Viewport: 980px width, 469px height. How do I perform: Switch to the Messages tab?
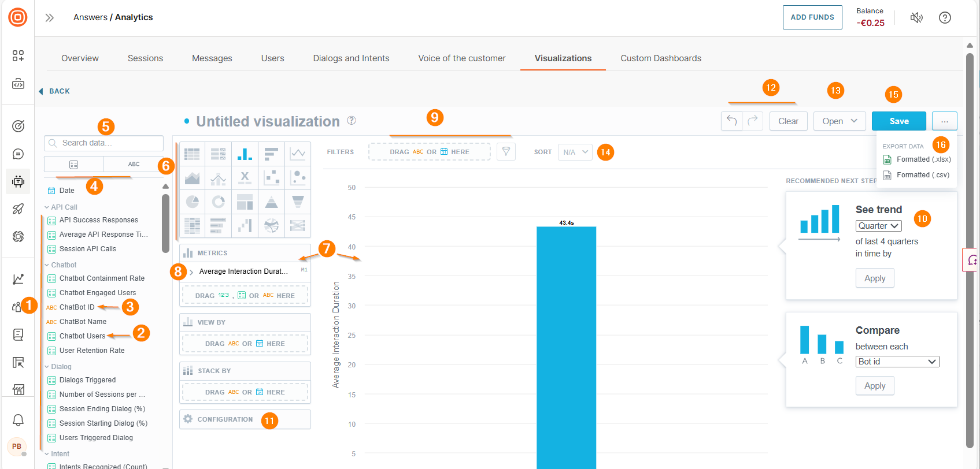(212, 58)
